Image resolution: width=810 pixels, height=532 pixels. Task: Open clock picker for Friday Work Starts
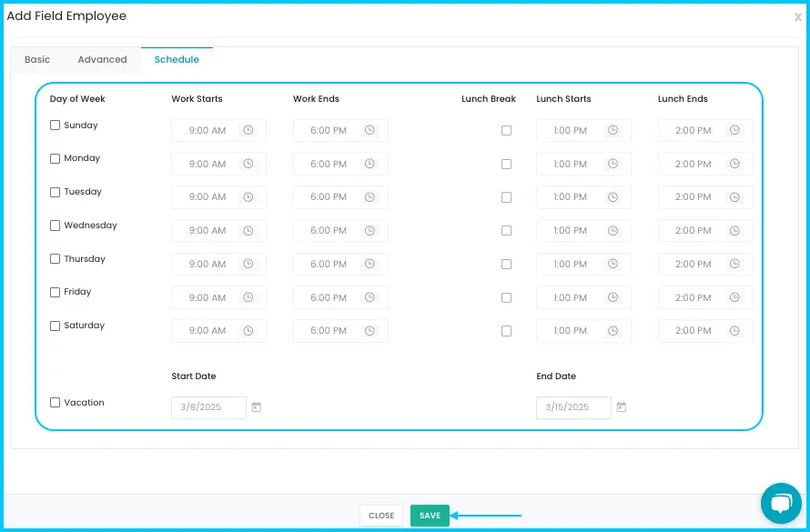248,297
